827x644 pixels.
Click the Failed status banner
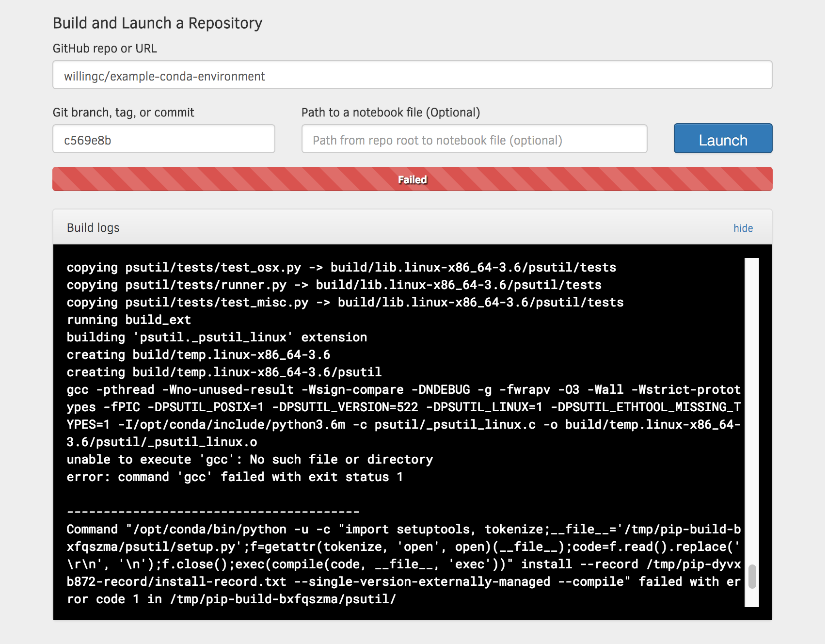coord(412,179)
